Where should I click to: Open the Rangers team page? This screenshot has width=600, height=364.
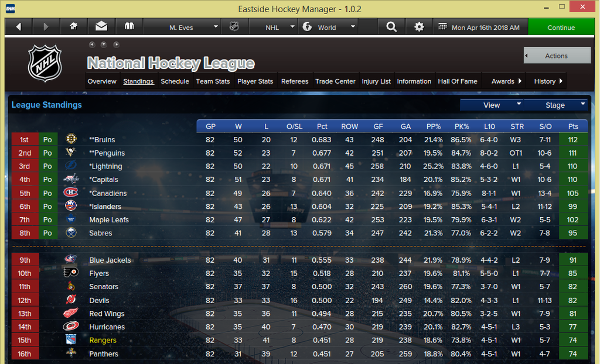(103, 340)
